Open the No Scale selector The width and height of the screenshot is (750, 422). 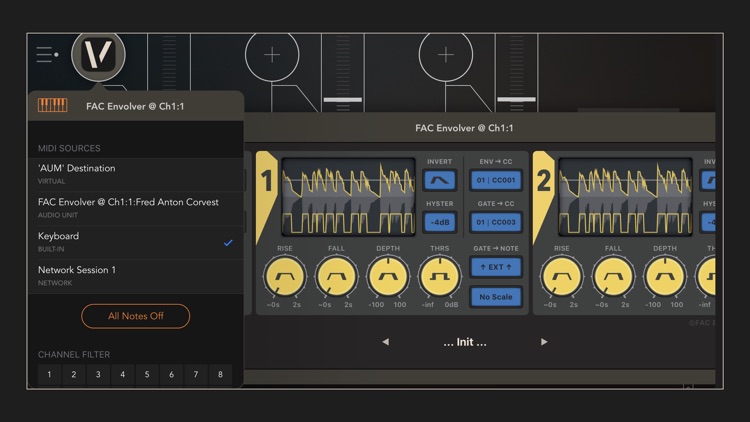(x=496, y=297)
